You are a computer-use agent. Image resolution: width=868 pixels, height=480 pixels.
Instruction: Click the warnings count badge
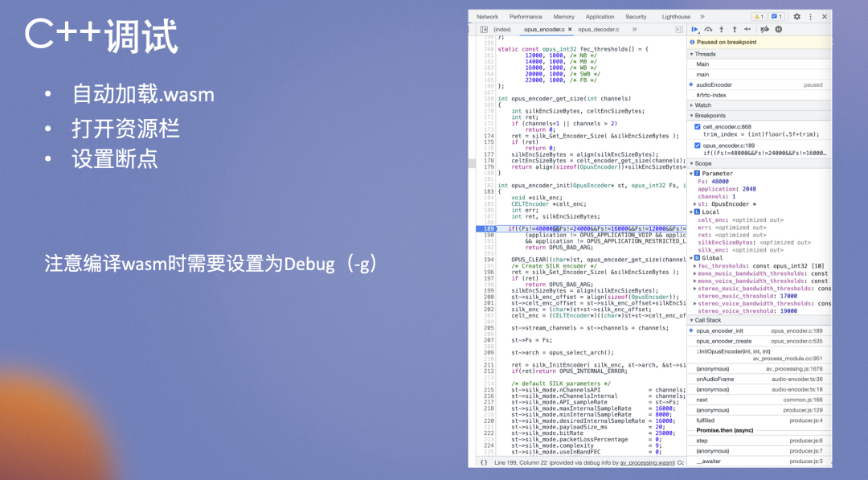(x=759, y=17)
